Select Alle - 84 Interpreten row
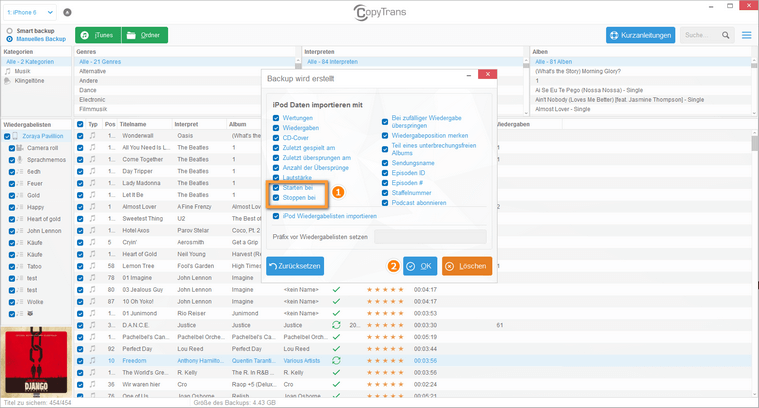 413,62
